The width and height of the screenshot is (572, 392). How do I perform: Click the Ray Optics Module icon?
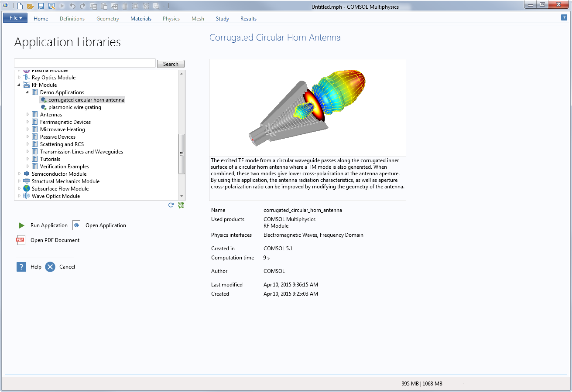pos(27,77)
